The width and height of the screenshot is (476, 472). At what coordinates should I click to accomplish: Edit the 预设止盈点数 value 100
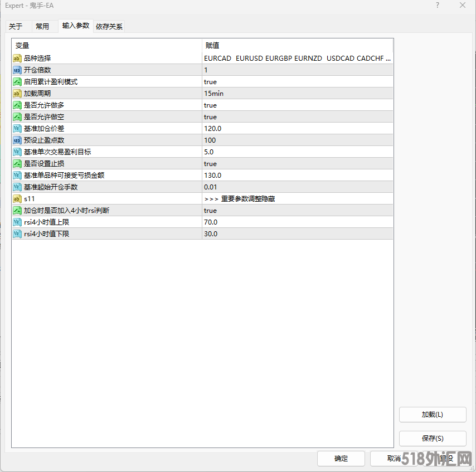click(x=298, y=140)
